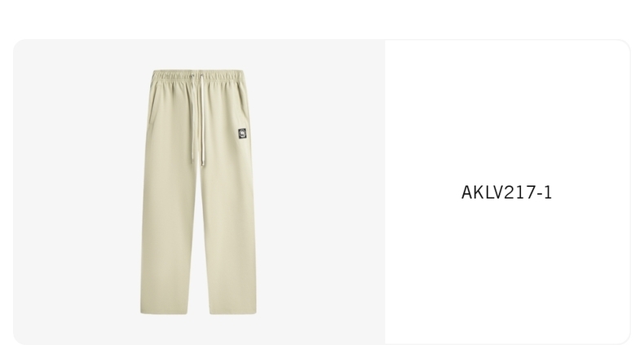Click the left side pocket opening
Viewport: 644px width, 345px height.
[152, 103]
